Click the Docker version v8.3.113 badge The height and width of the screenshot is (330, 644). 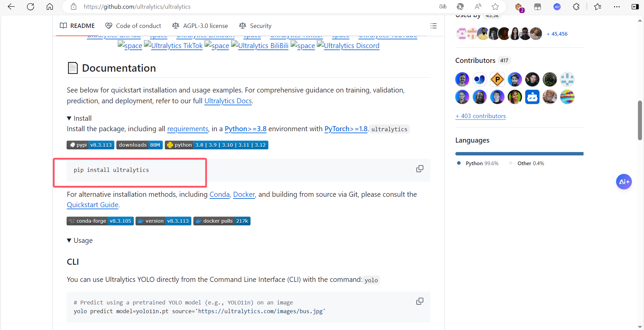[x=163, y=221]
